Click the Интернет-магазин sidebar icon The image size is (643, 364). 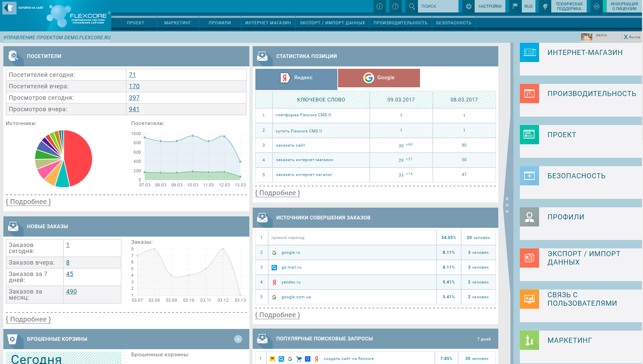(x=530, y=52)
